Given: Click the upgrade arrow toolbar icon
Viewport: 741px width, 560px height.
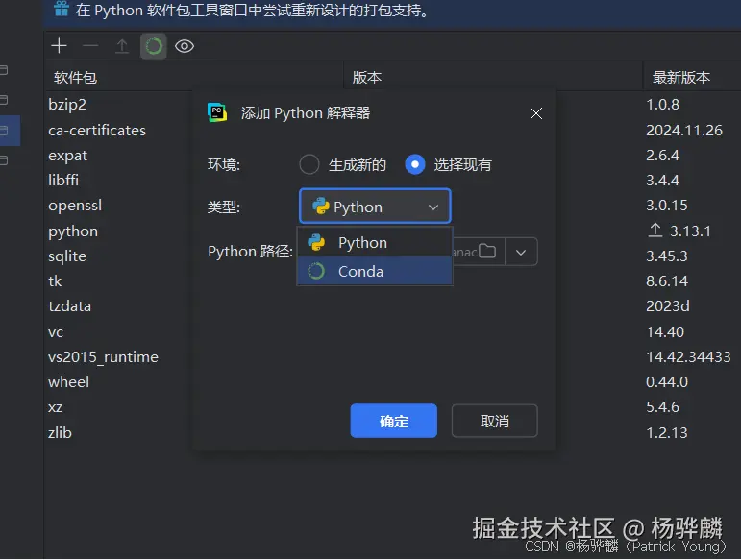Looking at the screenshot, I should 122,46.
